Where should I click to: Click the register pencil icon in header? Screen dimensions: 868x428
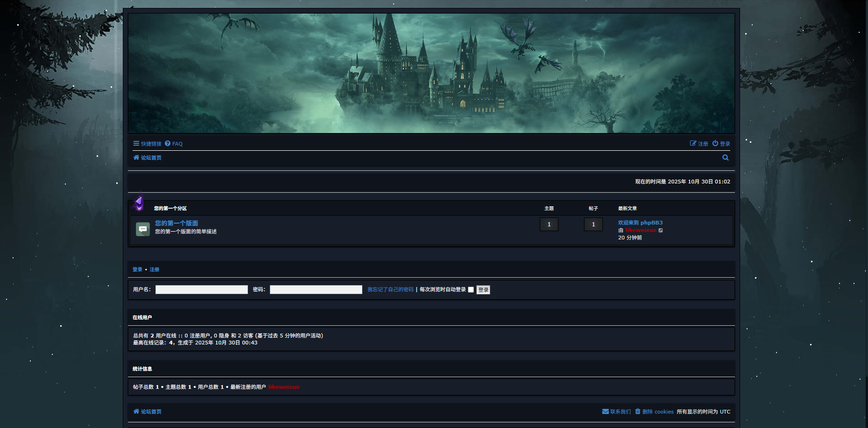tap(693, 144)
